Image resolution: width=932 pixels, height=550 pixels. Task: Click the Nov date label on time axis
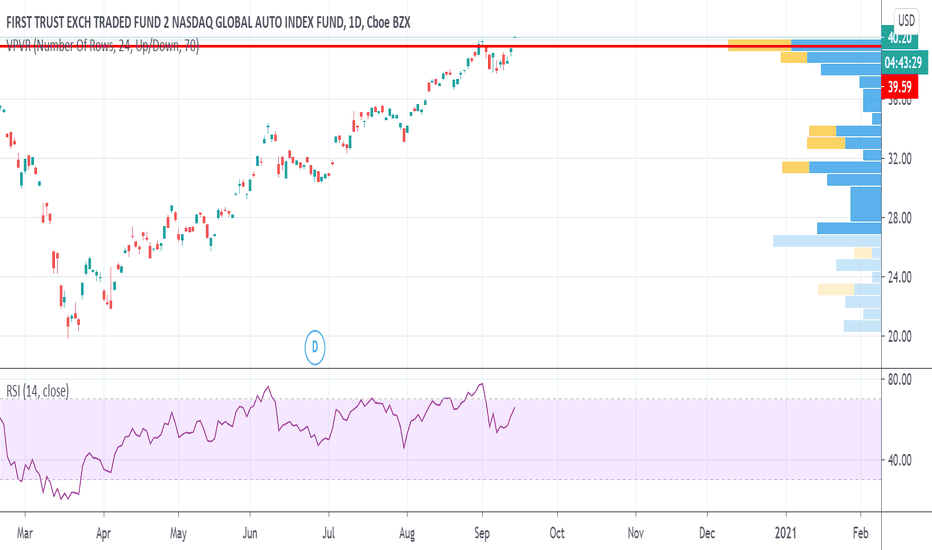pos(636,533)
